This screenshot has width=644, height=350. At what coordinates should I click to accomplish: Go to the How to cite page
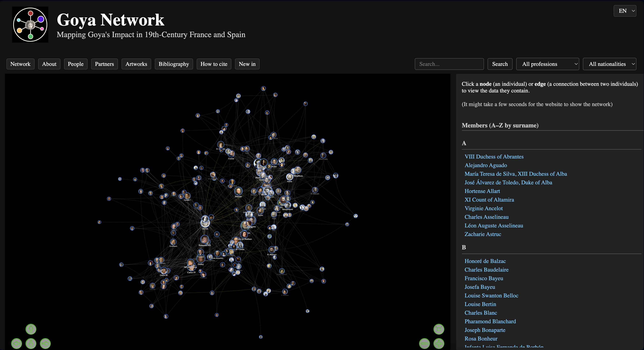pyautogui.click(x=214, y=64)
